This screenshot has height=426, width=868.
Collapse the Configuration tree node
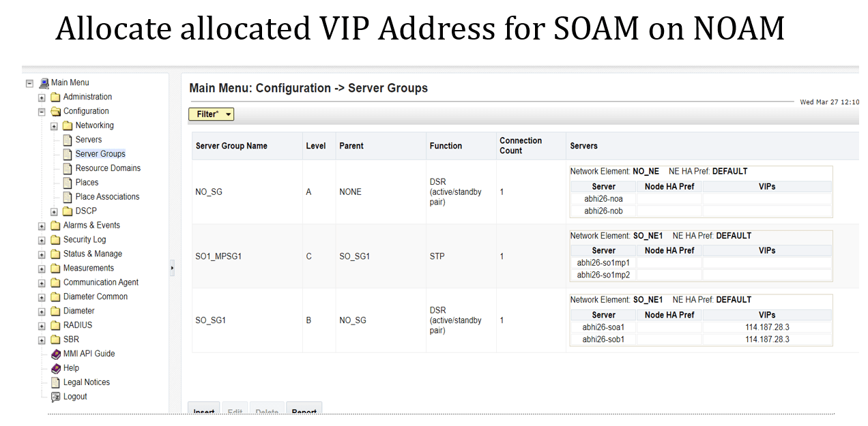[x=40, y=111]
